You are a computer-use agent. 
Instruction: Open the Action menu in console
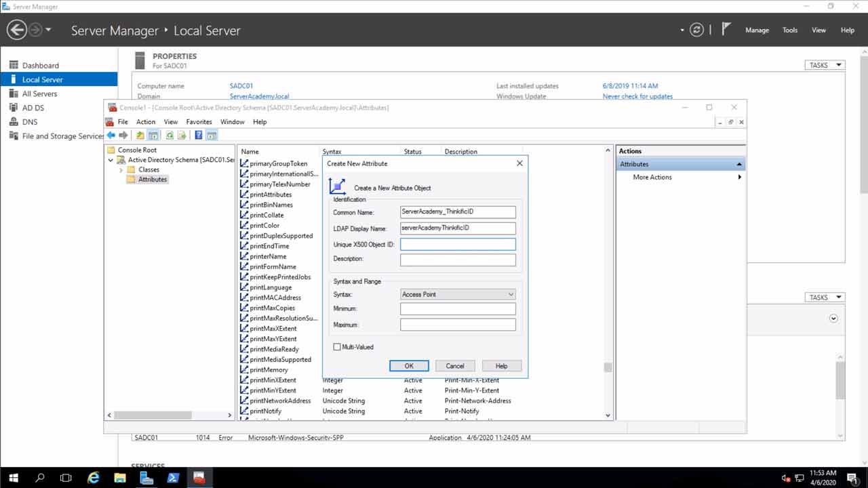click(146, 122)
